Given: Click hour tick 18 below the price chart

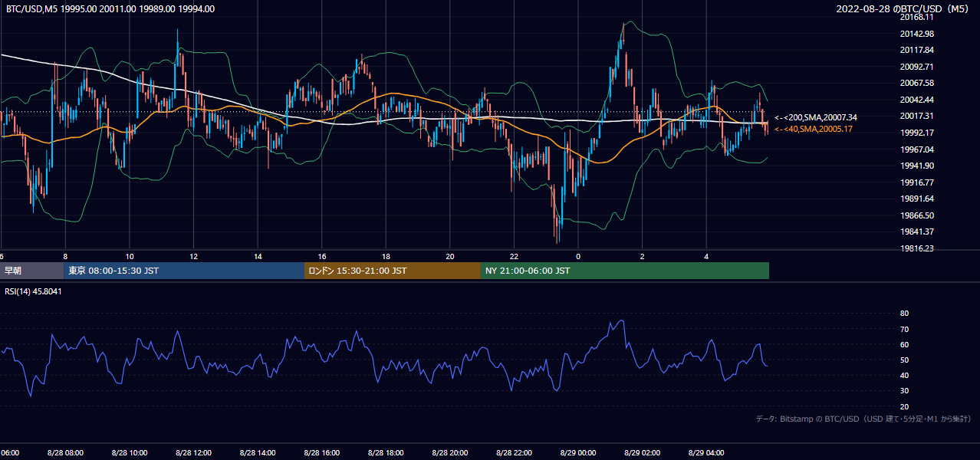Looking at the screenshot, I should [x=386, y=256].
